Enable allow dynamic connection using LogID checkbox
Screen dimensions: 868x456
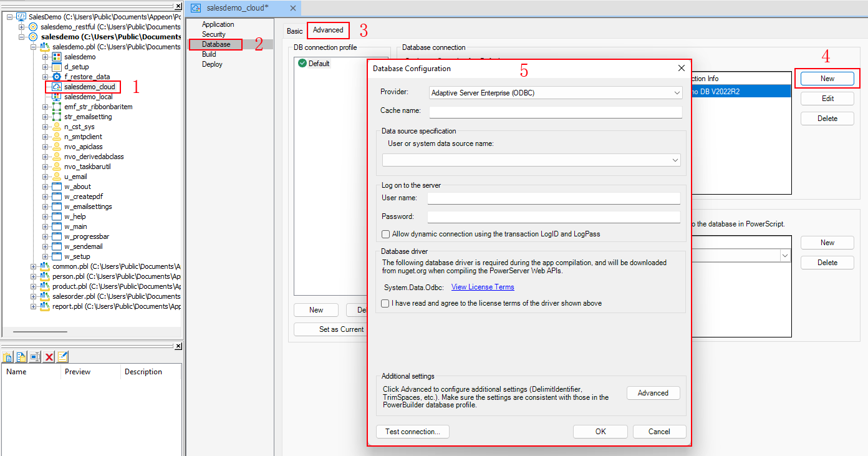coord(385,234)
